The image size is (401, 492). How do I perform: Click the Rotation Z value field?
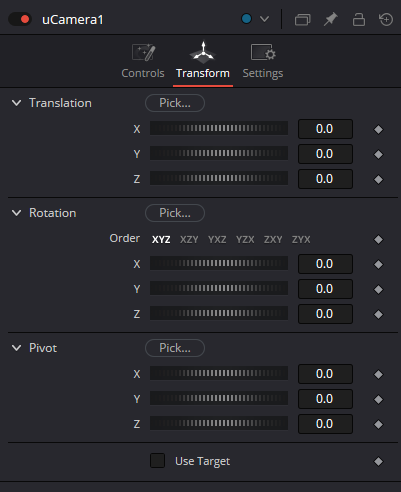pos(325,314)
